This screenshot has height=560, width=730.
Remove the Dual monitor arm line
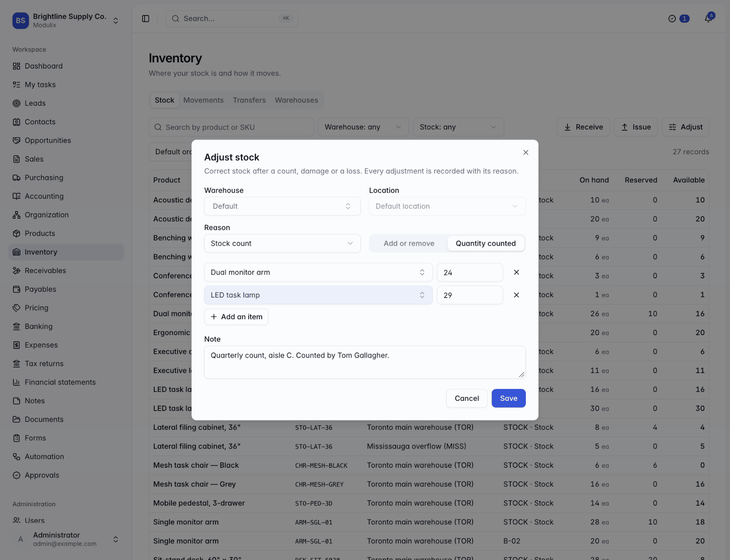tap(516, 272)
